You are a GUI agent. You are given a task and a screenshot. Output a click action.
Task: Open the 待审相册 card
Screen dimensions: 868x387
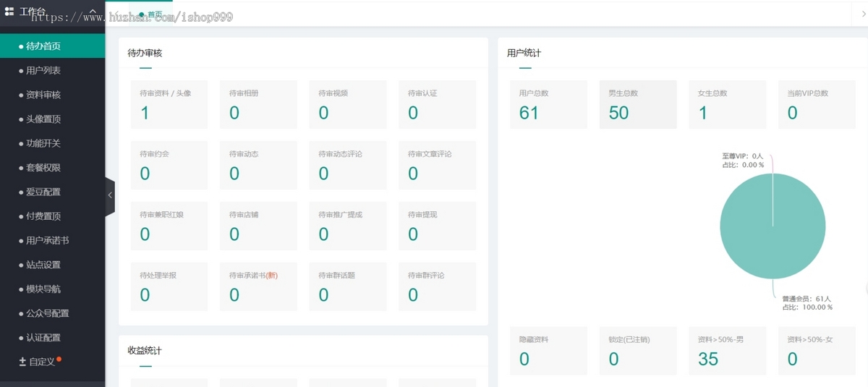point(258,104)
